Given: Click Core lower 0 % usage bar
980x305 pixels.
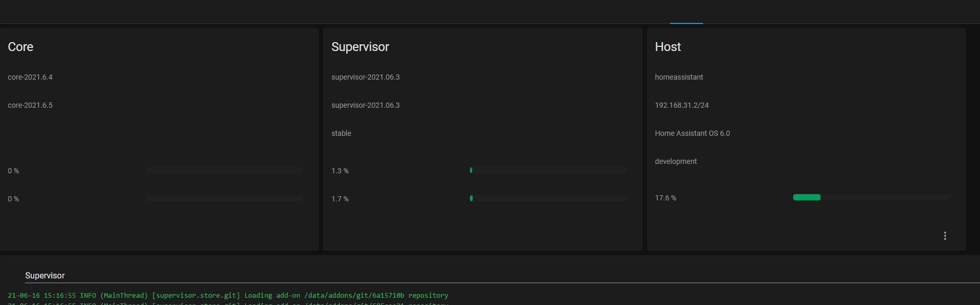Looking at the screenshot, I should tap(224, 198).
